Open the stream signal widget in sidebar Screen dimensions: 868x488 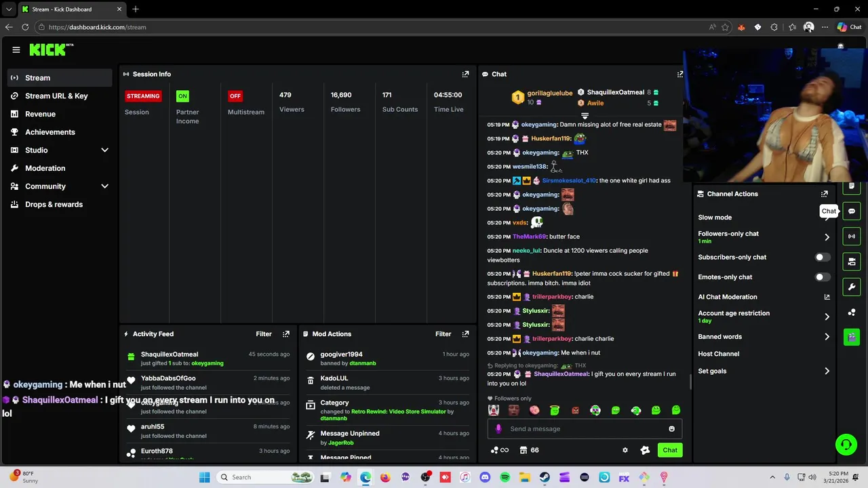coord(852,237)
